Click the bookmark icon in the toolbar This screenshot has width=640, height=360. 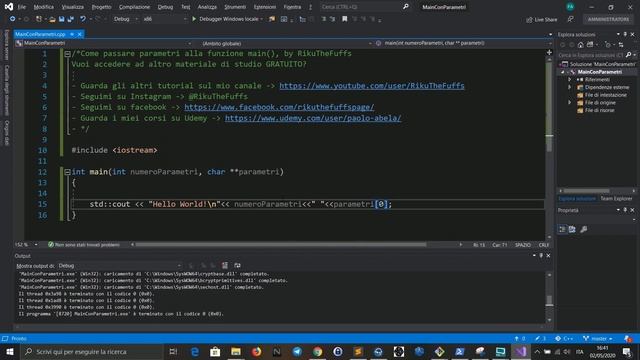(344, 19)
